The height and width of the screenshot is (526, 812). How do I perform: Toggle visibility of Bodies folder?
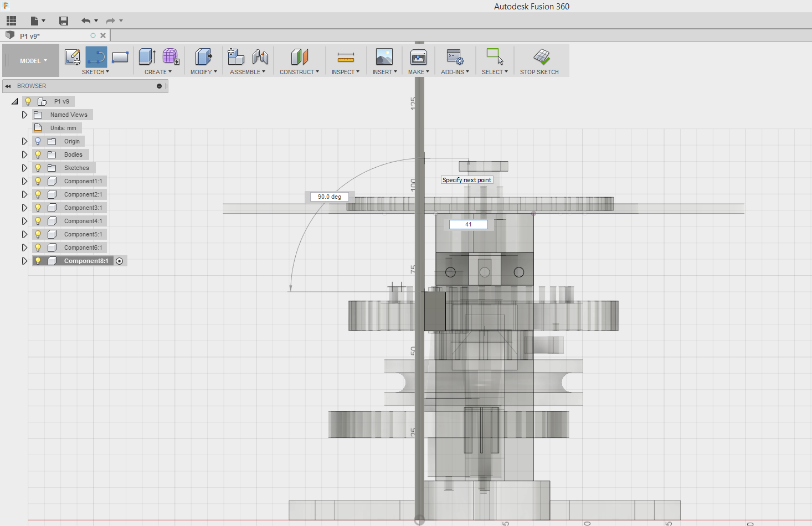(38, 154)
